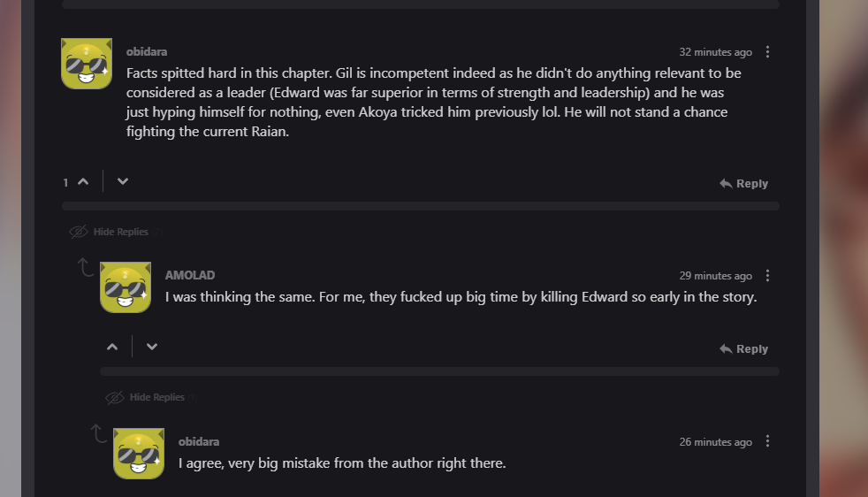Open the AMOLAD username profile link
Viewport: 868px width, 497px height.
pos(190,275)
